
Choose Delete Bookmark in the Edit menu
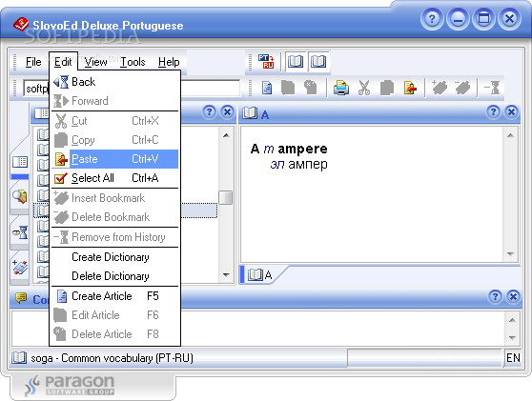(x=114, y=217)
